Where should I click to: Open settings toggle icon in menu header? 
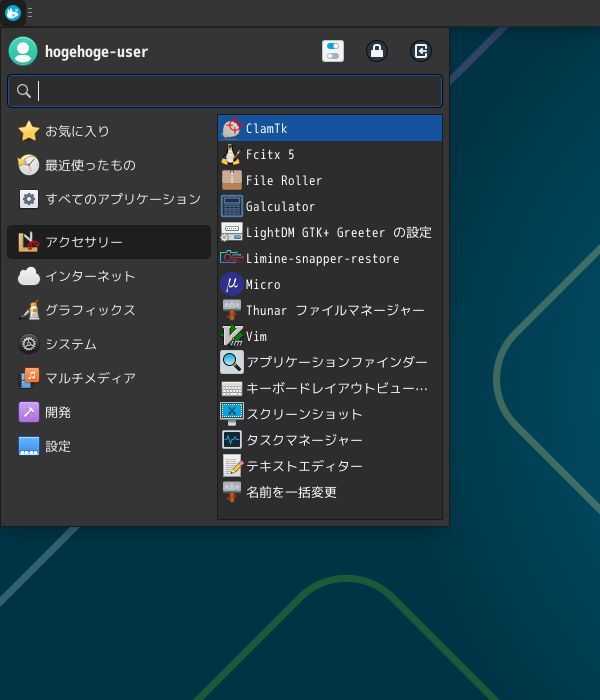click(333, 51)
